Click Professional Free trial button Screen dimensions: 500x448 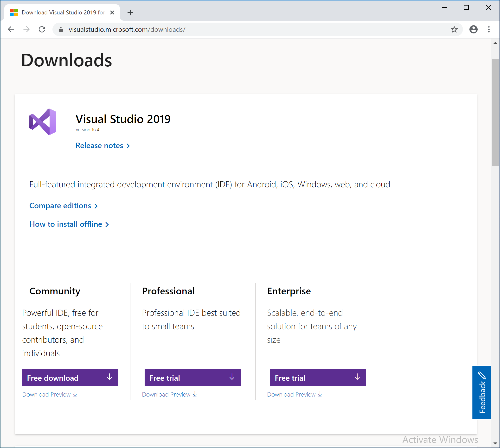click(192, 377)
